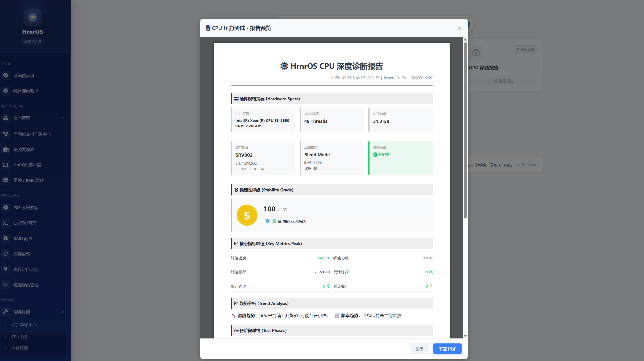Select the 带外/BMC 管理 icon
This screenshot has width=644, height=361.
coord(6,180)
